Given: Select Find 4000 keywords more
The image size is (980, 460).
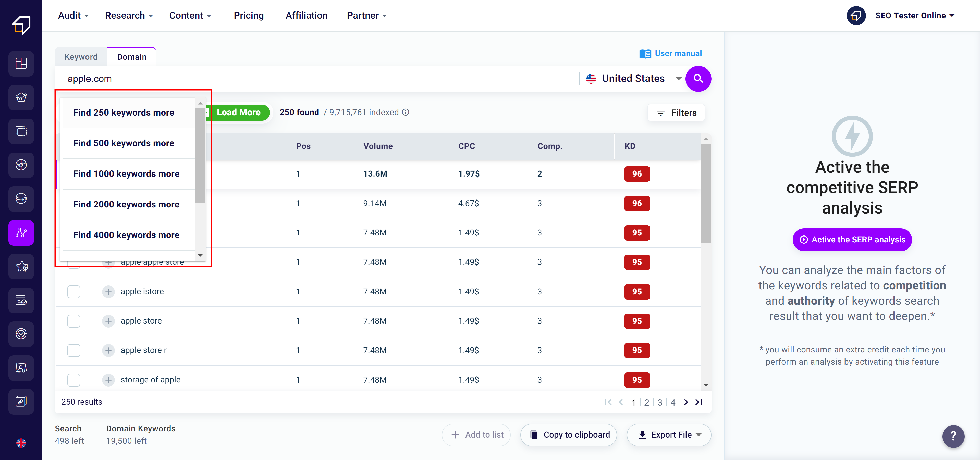Looking at the screenshot, I should click(129, 235).
